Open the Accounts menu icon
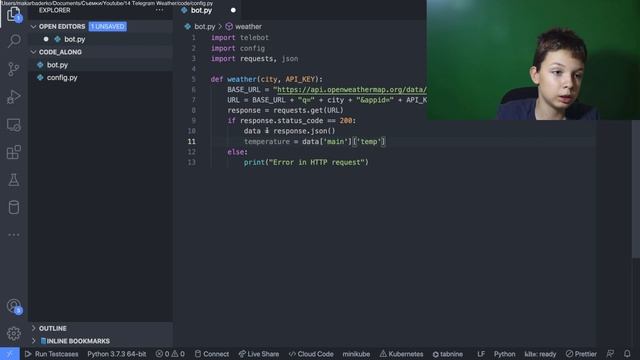Viewport: 640px width, 360px height. [14, 306]
